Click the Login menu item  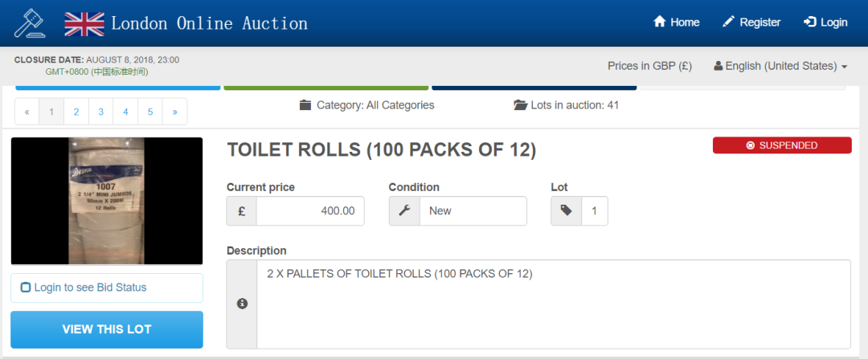coord(825,22)
